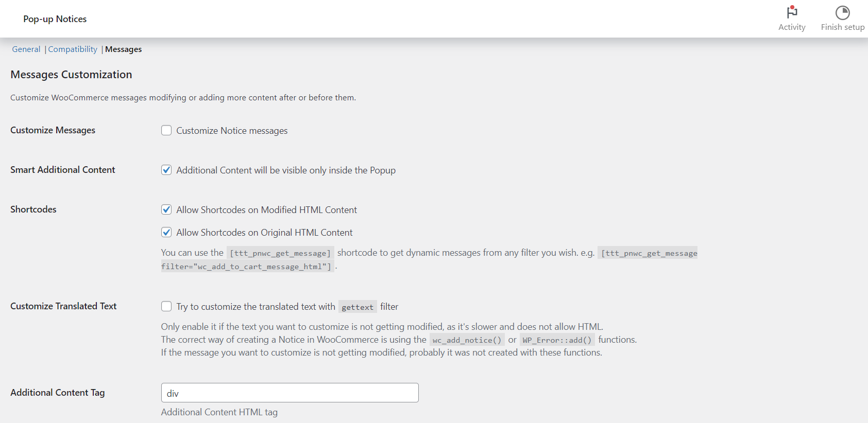Disable Allow Shortcodes on Modified HTML Content
868x423 pixels.
[x=166, y=209]
